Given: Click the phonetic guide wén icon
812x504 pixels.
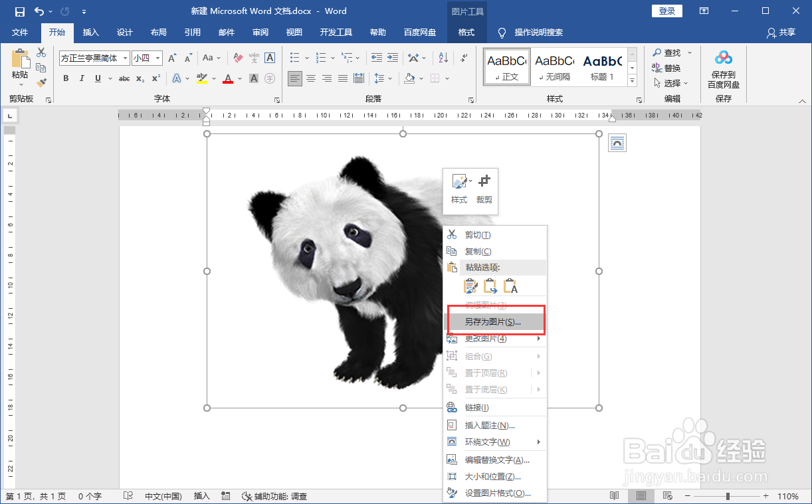Looking at the screenshot, I should click(x=254, y=58).
